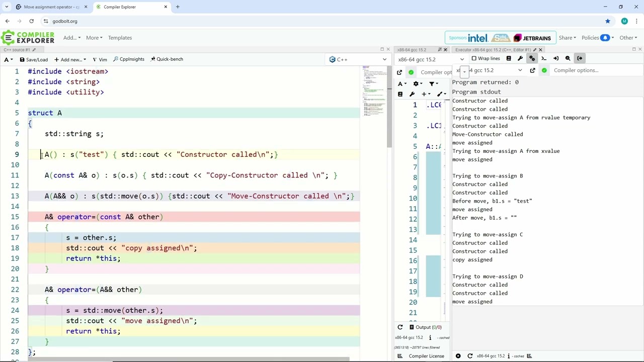Pop out compiler picker in compiler pane
This screenshot has height=362, width=644.
point(399,72)
